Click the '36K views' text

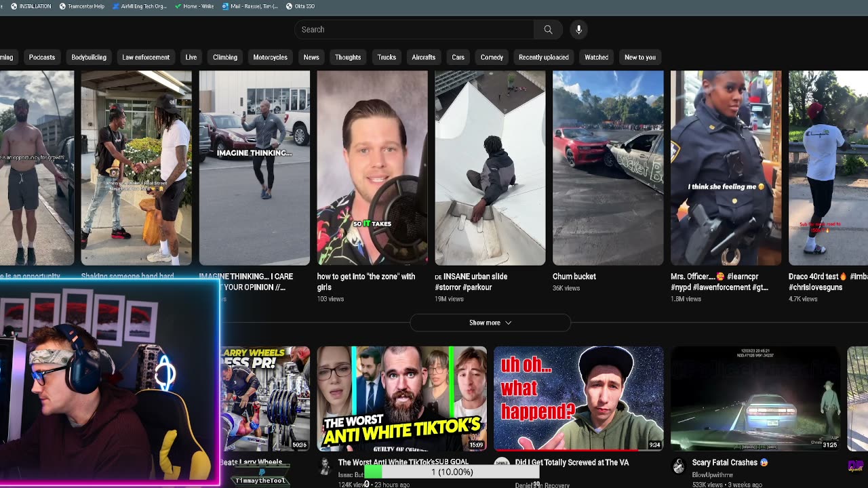coord(567,288)
